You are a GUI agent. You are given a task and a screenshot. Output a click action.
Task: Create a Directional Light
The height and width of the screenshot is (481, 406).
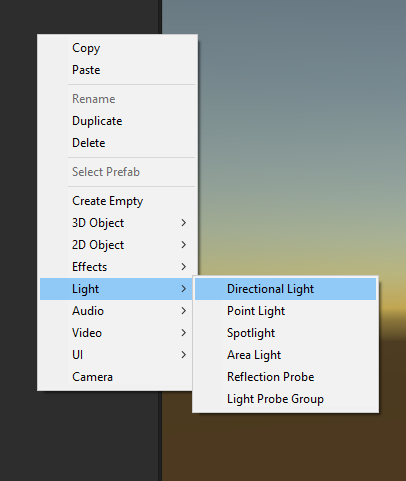pyautogui.click(x=285, y=289)
